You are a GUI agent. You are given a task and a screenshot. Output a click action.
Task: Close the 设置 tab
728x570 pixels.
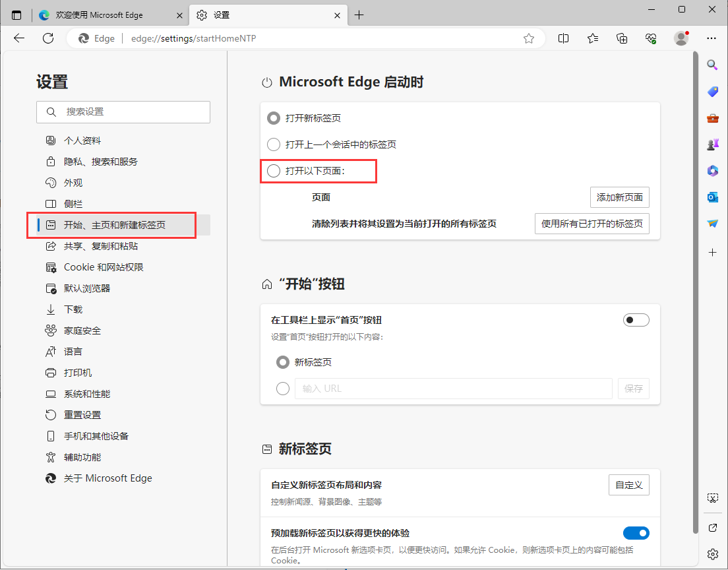337,15
